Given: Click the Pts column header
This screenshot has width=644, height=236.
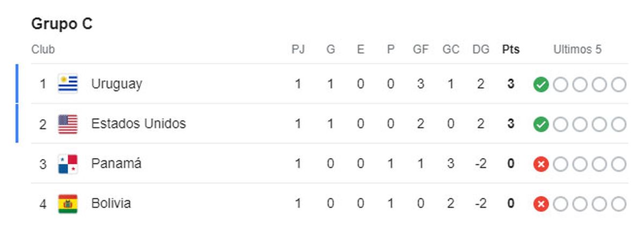Looking at the screenshot, I should pos(511,49).
